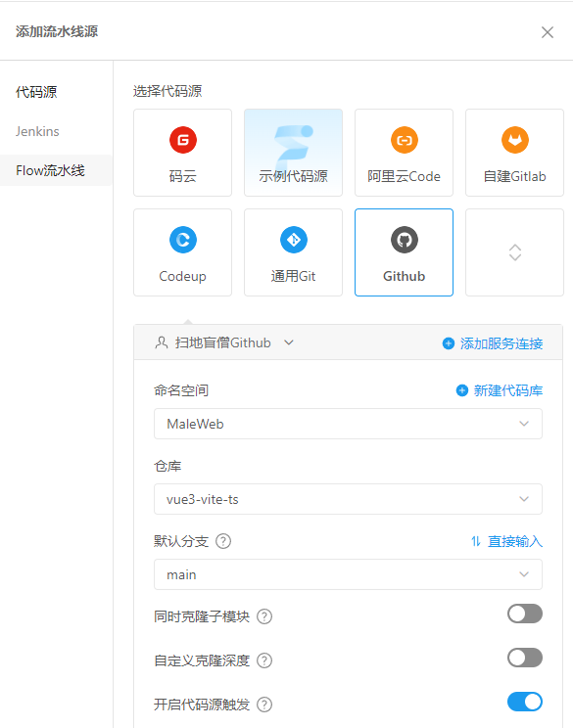Click the 选择代码源 heading text
573x728 pixels.
[167, 91]
